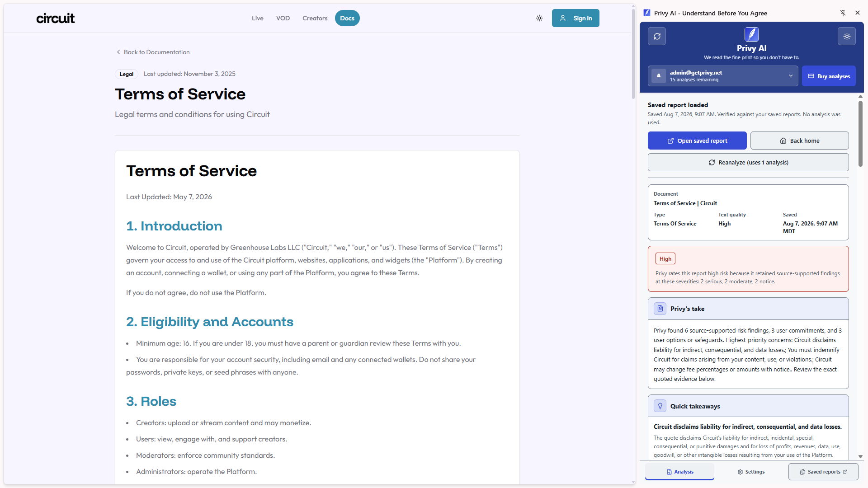Open the VOD nav item
The image size is (868, 488).
(283, 18)
